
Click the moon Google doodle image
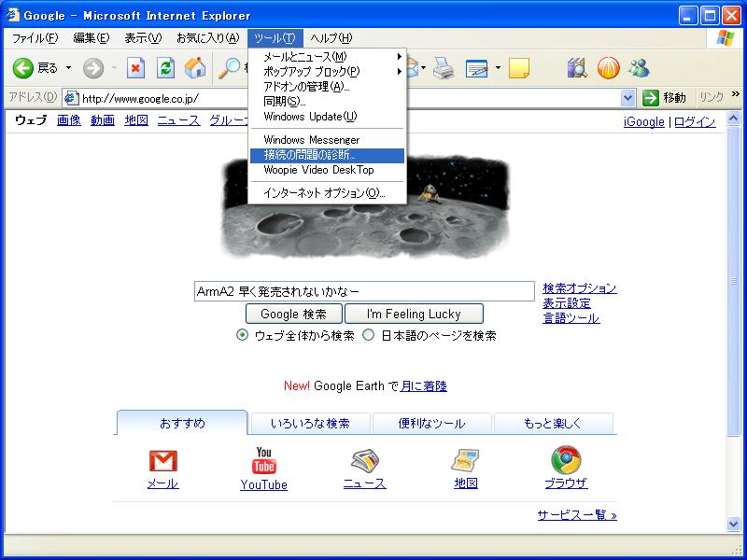coord(365,207)
